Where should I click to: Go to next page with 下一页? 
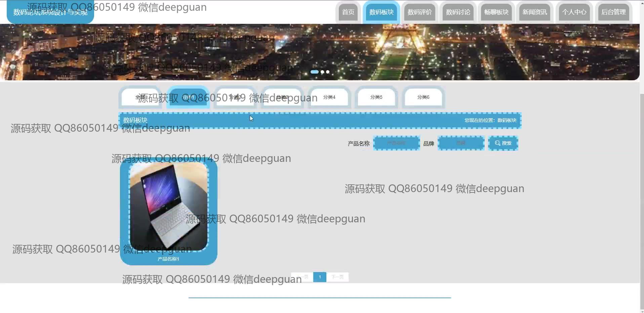coord(337,277)
